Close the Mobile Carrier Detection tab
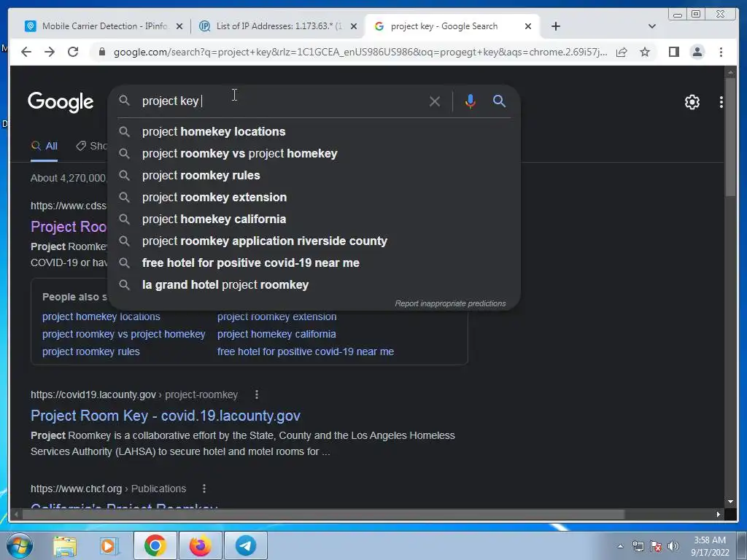The image size is (747, 560). (x=179, y=26)
